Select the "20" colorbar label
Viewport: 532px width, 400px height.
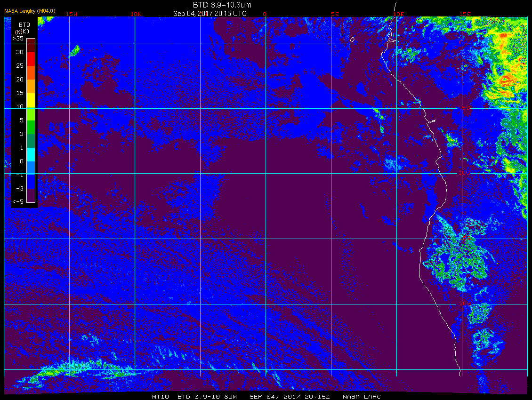click(20, 79)
